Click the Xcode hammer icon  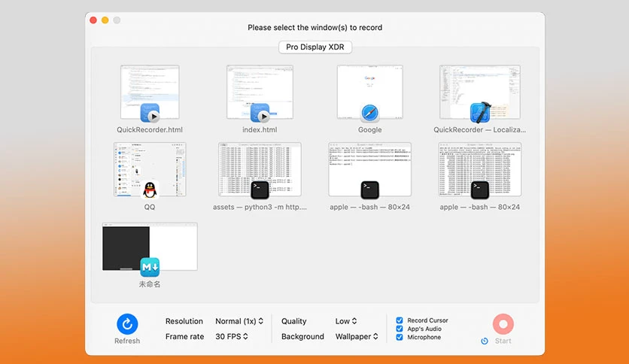click(x=480, y=112)
